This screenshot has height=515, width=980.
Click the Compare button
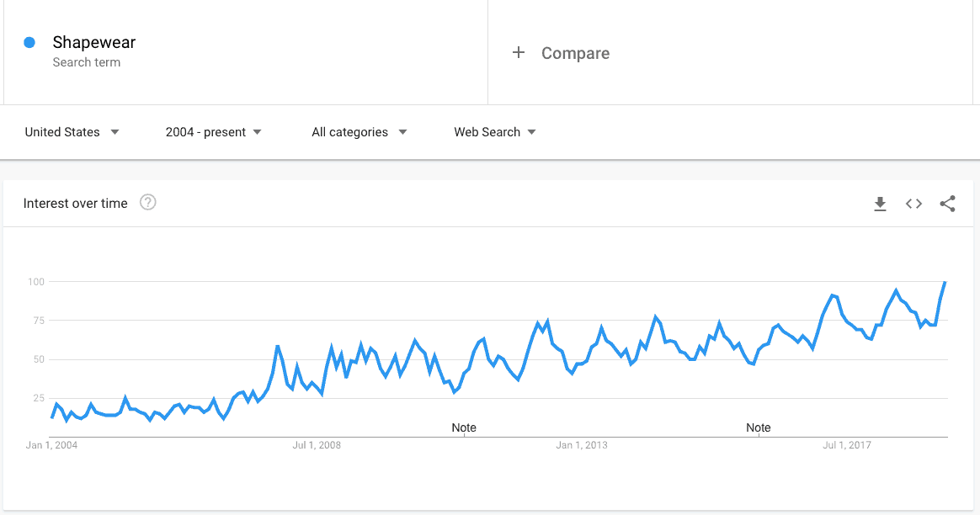click(x=561, y=53)
